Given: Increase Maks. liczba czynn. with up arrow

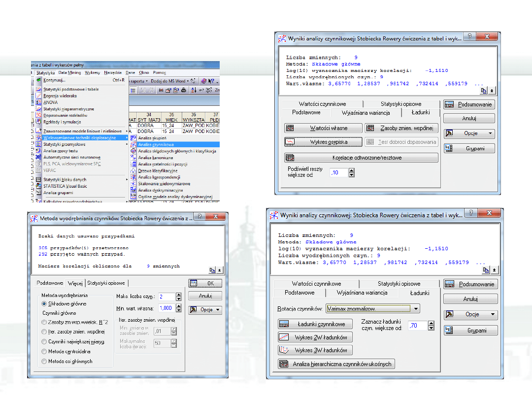Looking at the screenshot, I should [x=178, y=294].
